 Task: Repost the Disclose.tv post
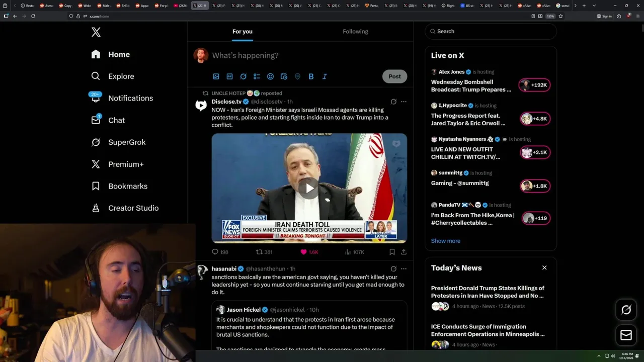(264, 252)
